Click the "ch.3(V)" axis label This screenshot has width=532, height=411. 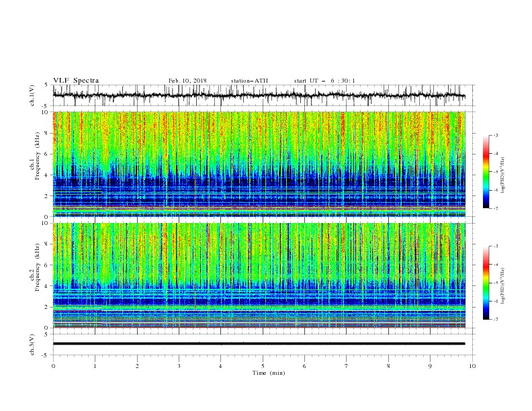click(x=32, y=345)
